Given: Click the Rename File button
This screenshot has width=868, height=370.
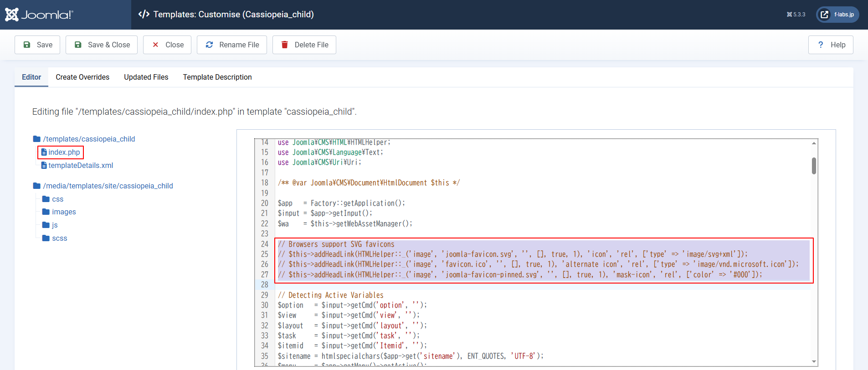Looking at the screenshot, I should click(x=232, y=45).
